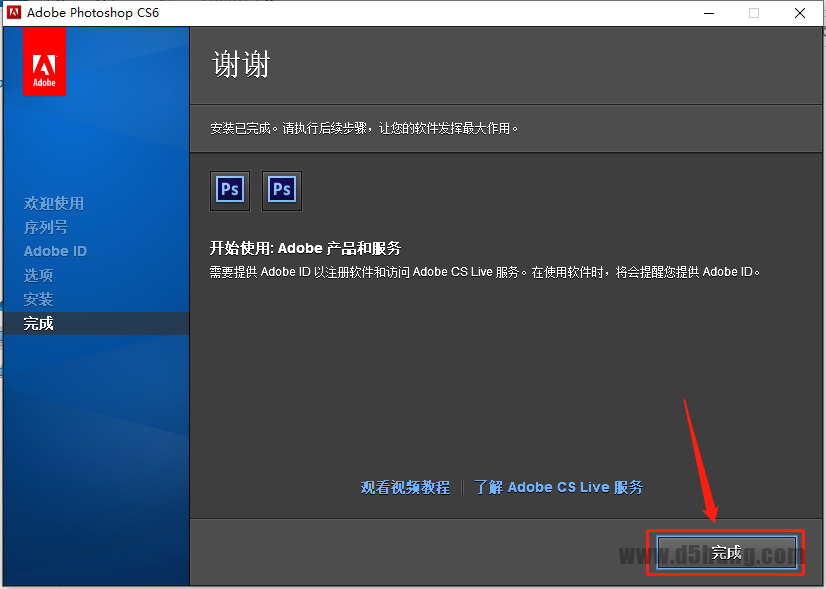826x589 pixels.
Task: Click the Adobe title bar icon
Action: point(14,12)
